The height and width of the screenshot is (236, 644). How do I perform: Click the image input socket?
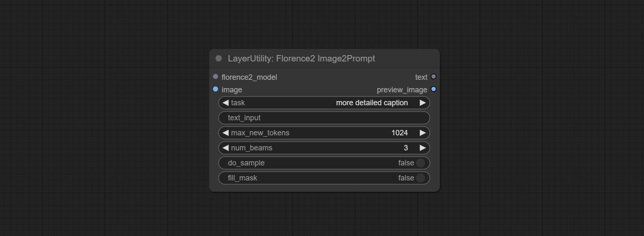point(216,89)
